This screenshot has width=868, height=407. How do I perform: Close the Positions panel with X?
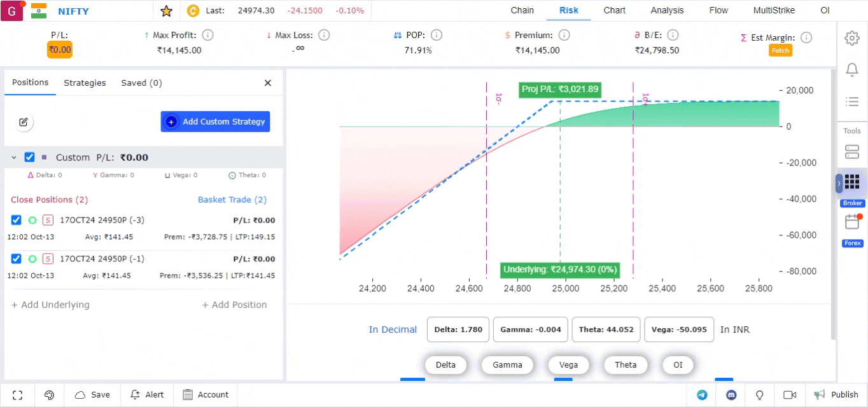268,83
